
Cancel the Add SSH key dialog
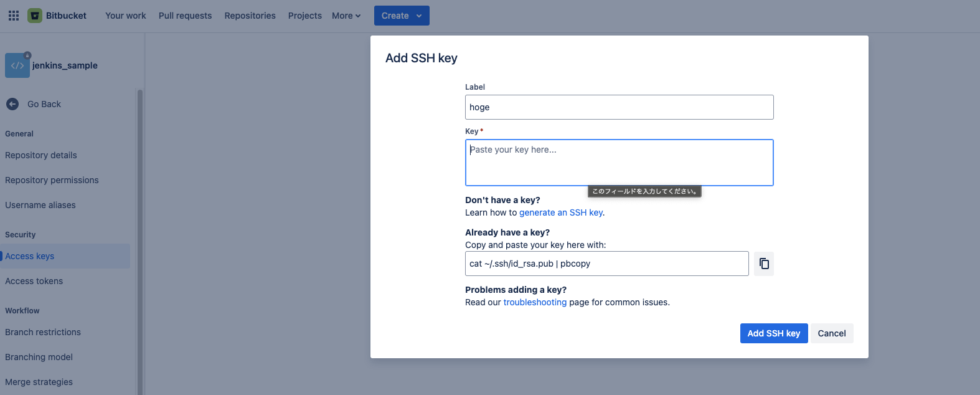click(x=831, y=333)
